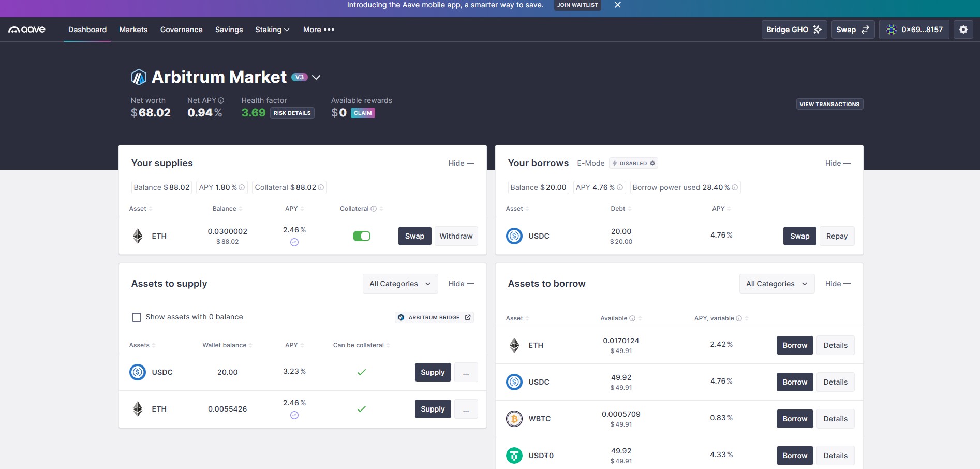This screenshot has height=469, width=980.
Task: Open settings gear in top bar
Action: coord(963,30)
